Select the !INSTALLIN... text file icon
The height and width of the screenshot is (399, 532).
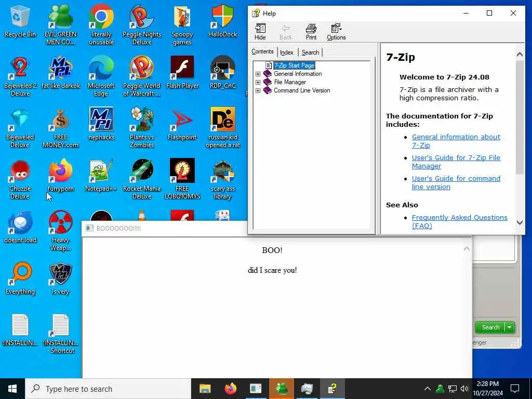pos(20,330)
